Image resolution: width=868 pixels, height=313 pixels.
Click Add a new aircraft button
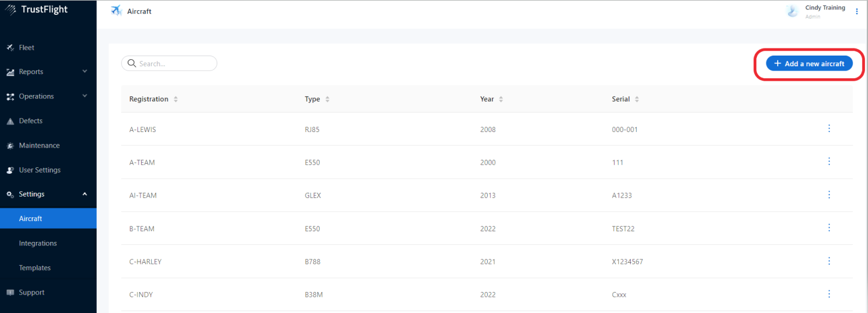809,63
